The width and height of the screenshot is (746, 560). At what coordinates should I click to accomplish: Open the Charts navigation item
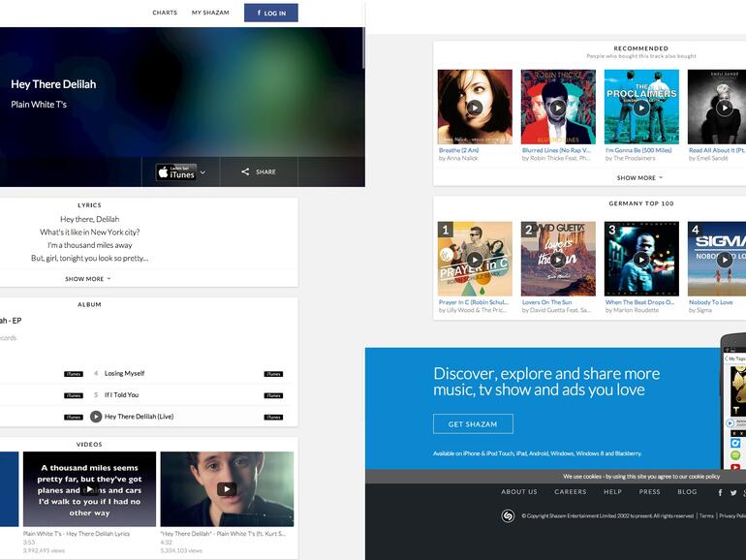pos(165,13)
